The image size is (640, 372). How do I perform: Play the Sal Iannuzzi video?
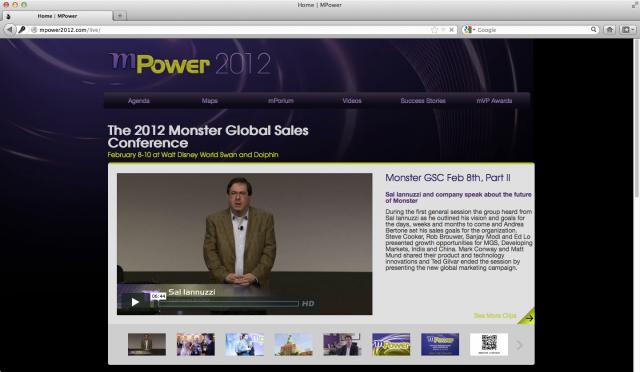(135, 302)
